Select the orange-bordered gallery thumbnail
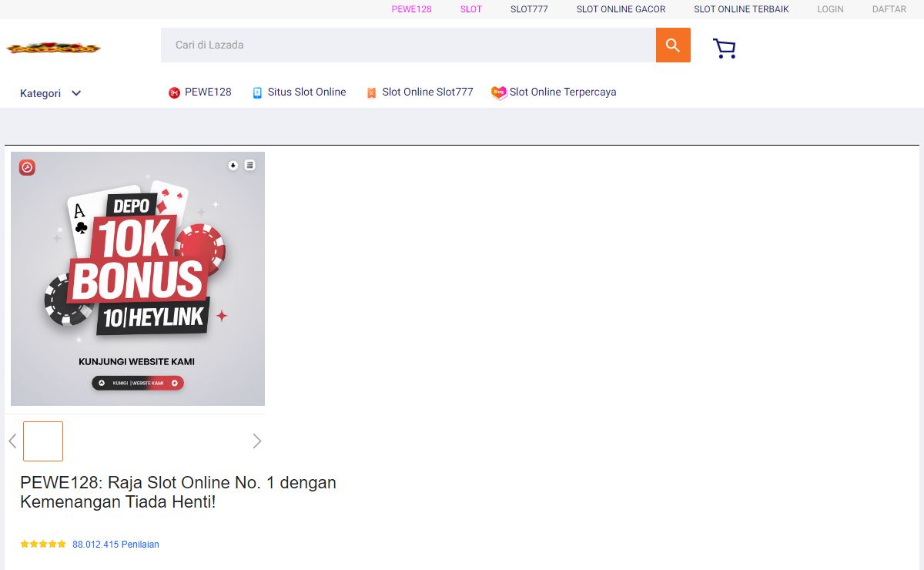 coord(43,441)
